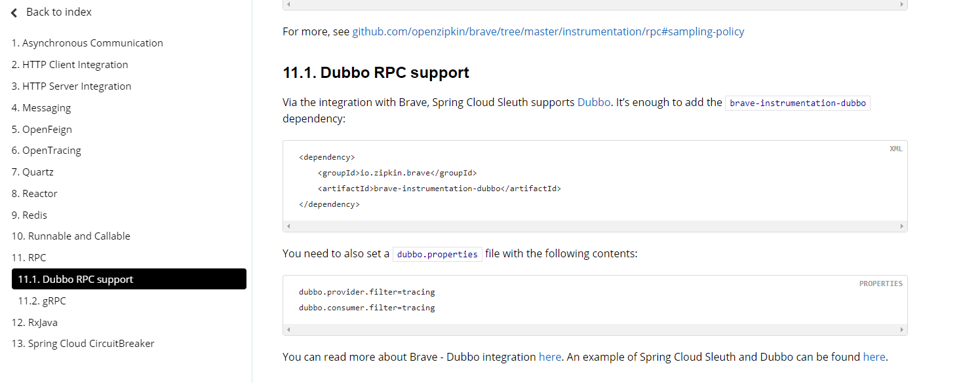The height and width of the screenshot is (383, 980).
Task: Follow the sampling-policy GitHub link
Action: click(x=548, y=31)
